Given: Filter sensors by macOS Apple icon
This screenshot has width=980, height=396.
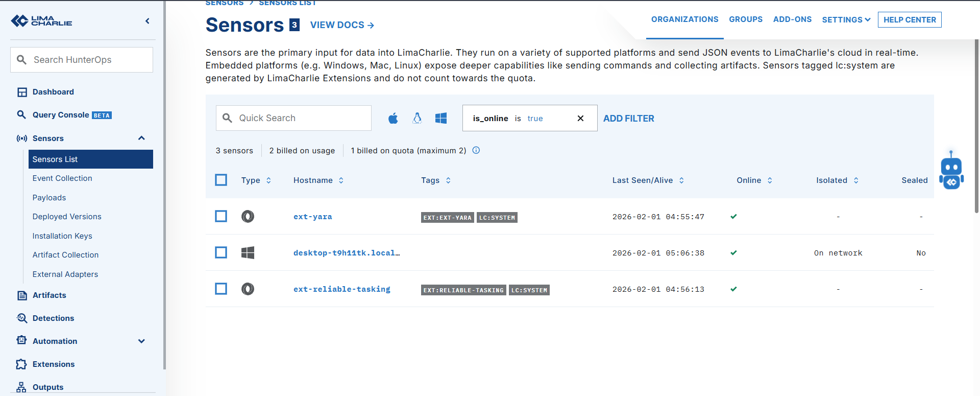Looking at the screenshot, I should [x=393, y=118].
